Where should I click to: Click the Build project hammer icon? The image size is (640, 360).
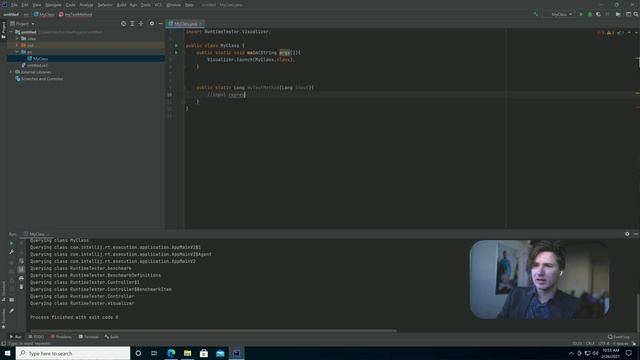[x=536, y=14]
